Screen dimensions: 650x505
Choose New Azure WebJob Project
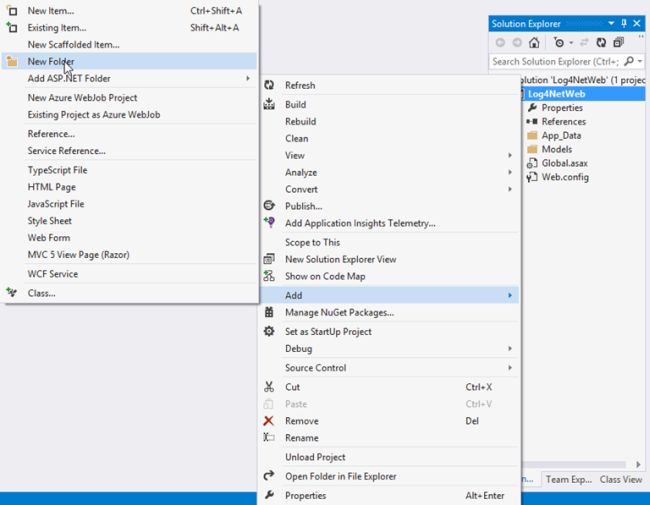pyautogui.click(x=130, y=98)
